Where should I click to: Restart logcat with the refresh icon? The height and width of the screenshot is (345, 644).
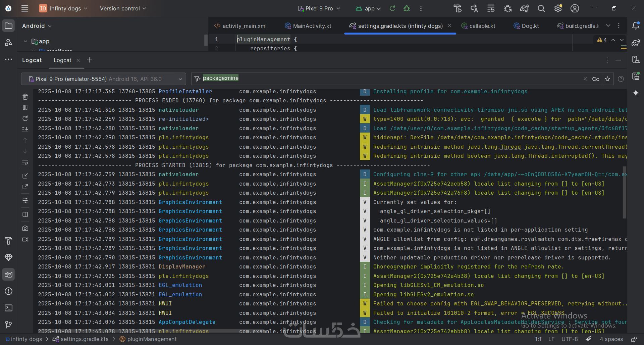click(x=25, y=118)
